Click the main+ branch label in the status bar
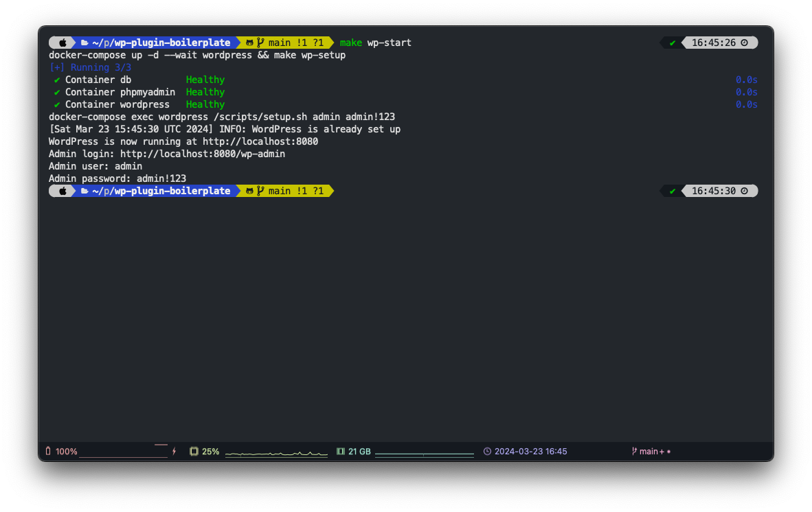 pos(651,452)
